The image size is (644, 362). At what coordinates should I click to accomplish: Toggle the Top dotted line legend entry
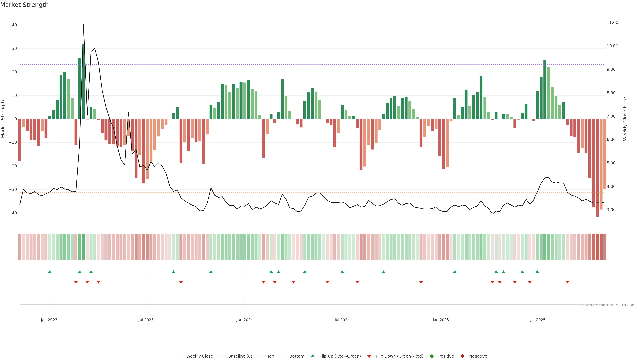pos(271,356)
